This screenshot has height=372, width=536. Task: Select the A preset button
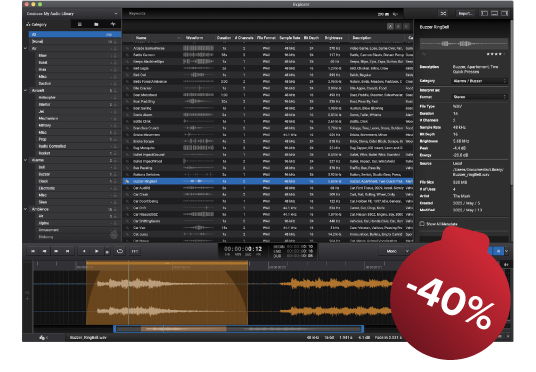[390, 26]
